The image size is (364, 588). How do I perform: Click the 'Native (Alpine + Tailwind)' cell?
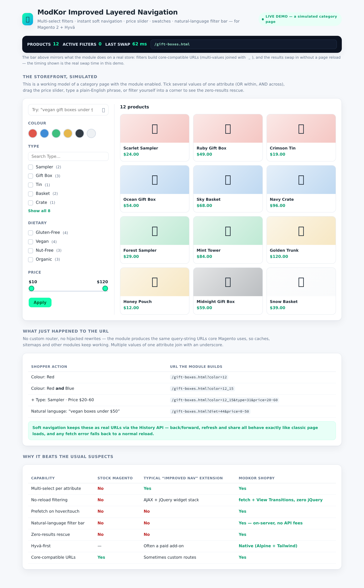pos(268,546)
